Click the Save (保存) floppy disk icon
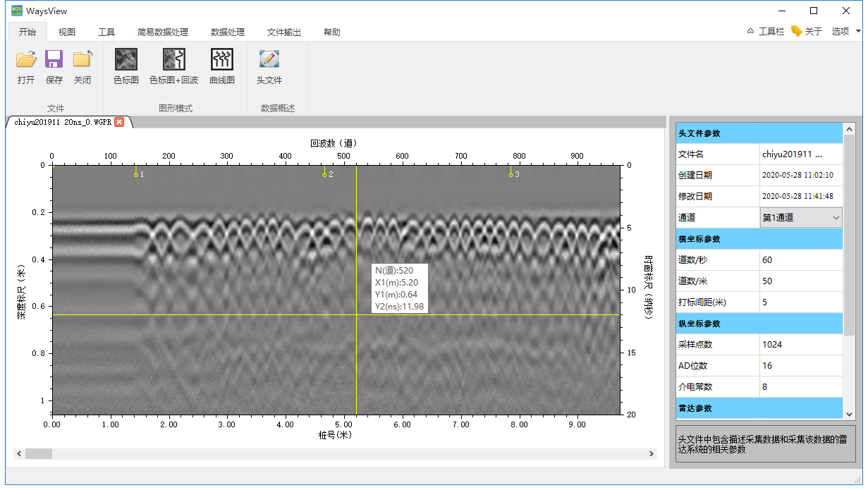 tap(54, 59)
